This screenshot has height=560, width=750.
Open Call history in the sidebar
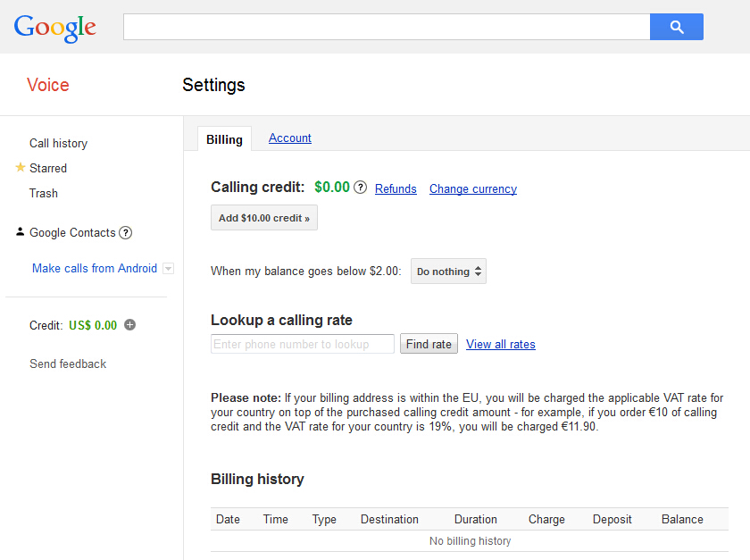pos(58,143)
